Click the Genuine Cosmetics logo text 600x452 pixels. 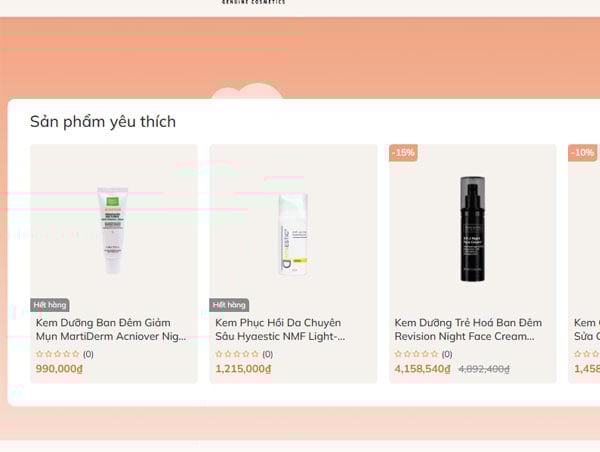tap(253, 3)
